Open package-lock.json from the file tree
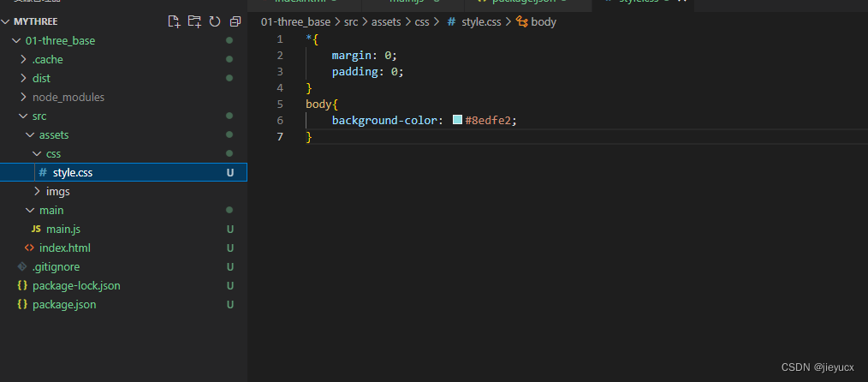 click(x=76, y=286)
